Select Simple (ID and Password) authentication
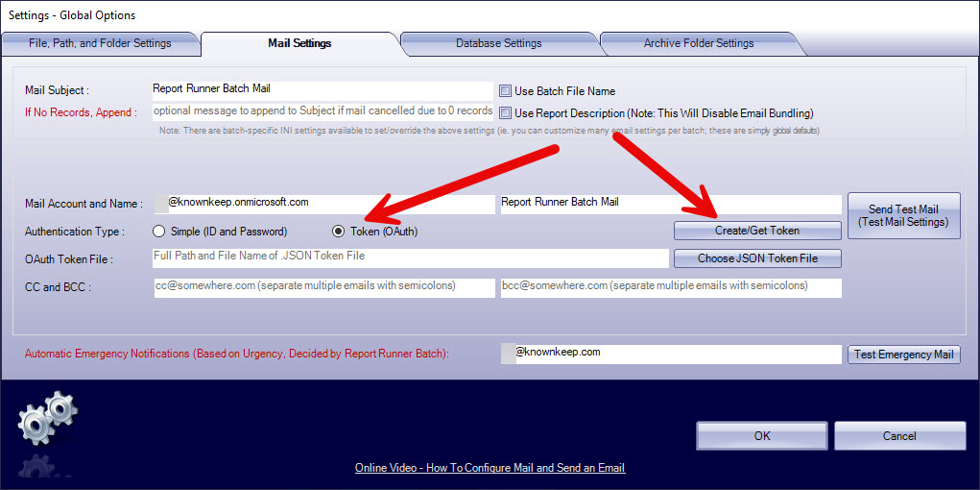The width and height of the screenshot is (980, 490). (x=159, y=232)
